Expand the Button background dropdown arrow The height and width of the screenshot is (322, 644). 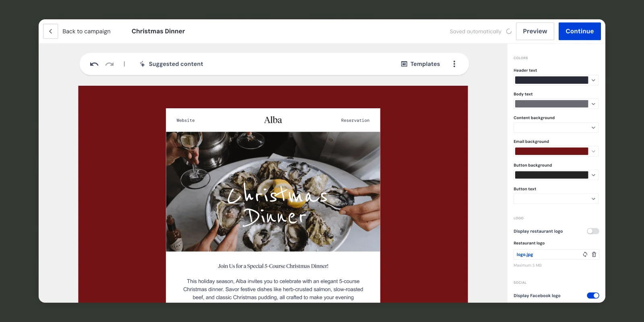click(x=593, y=175)
